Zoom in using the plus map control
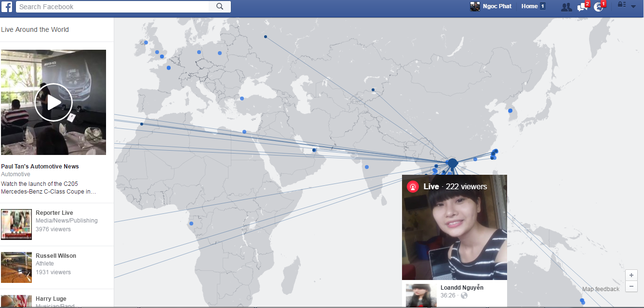Image resolution: width=644 pixels, height=308 pixels. click(x=631, y=275)
